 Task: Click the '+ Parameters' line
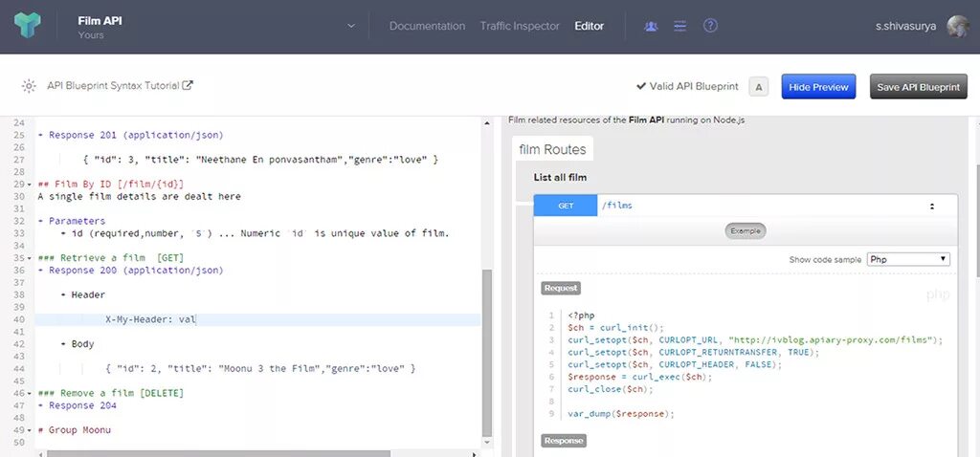pos(71,221)
